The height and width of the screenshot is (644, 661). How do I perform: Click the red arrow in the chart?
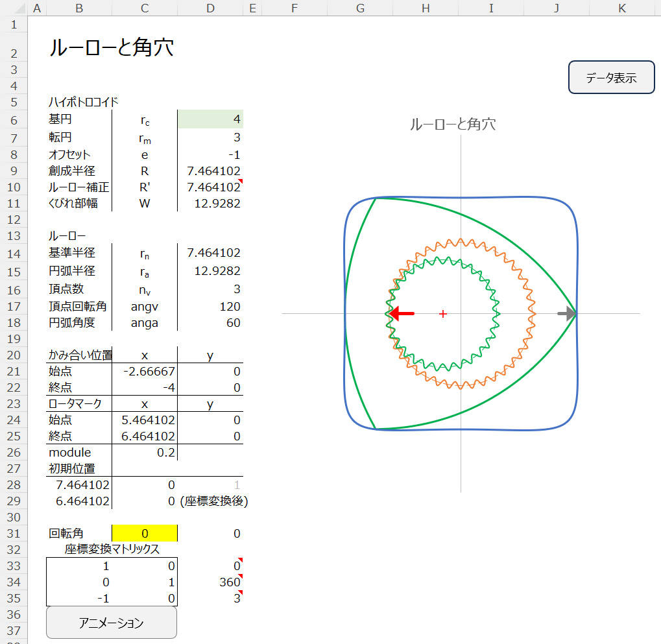[x=402, y=314]
